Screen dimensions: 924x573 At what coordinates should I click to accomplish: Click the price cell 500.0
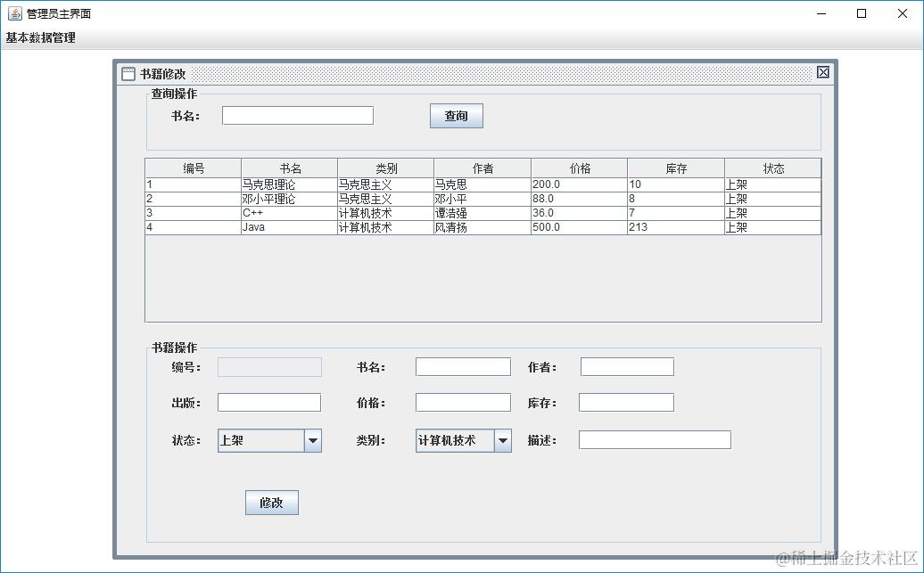[x=579, y=227]
